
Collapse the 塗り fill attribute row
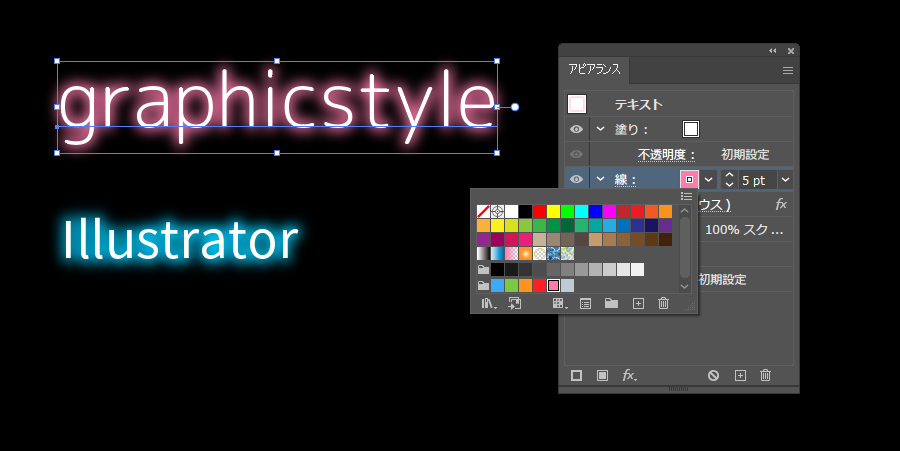600,129
